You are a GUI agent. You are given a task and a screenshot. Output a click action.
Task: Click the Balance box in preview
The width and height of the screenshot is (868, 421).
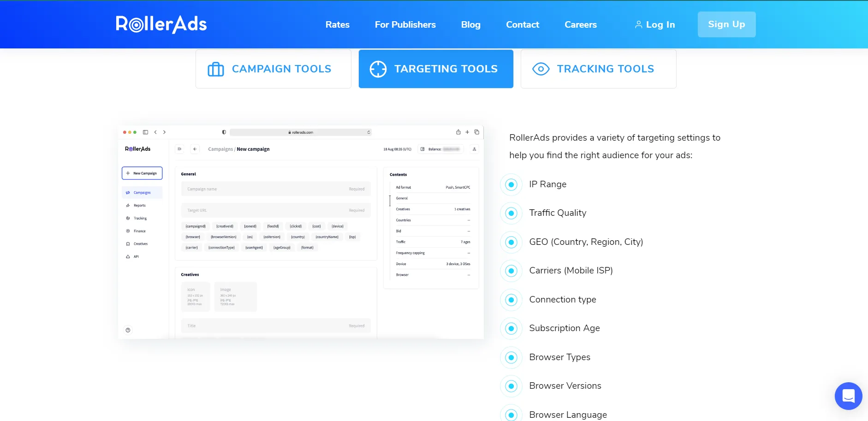(440, 149)
